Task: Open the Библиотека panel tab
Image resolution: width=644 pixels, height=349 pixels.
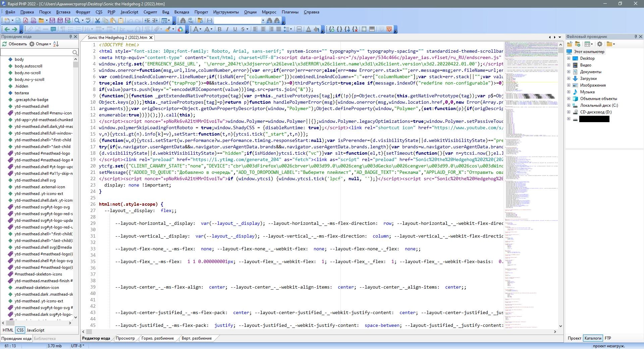Action: [x=45, y=339]
